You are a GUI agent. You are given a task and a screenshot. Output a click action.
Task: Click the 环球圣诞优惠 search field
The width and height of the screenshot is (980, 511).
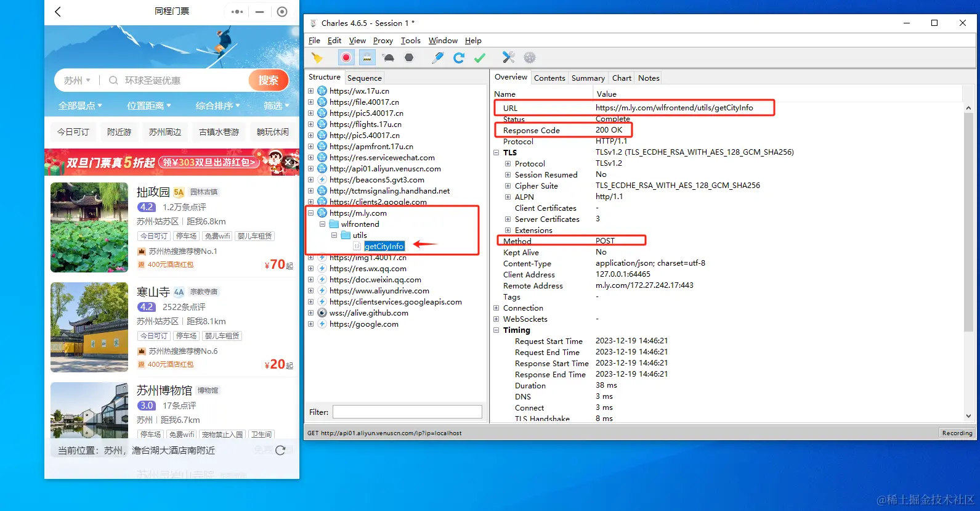pyautogui.click(x=153, y=81)
